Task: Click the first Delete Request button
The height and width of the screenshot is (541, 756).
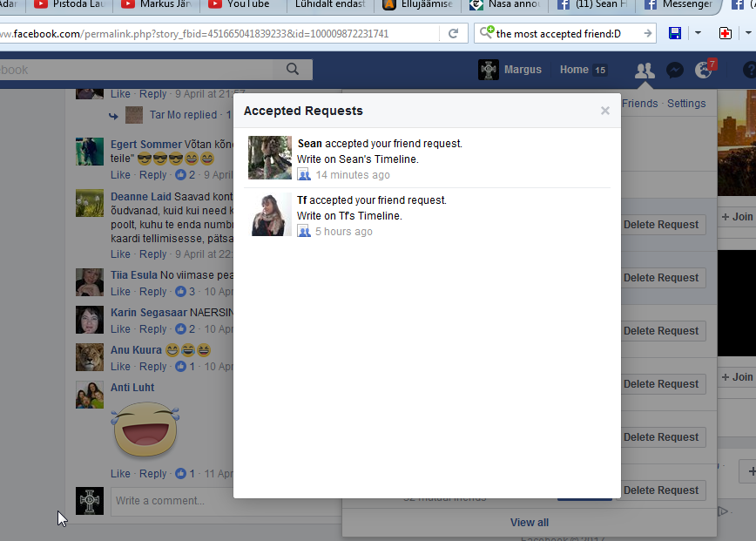Action: point(661,225)
